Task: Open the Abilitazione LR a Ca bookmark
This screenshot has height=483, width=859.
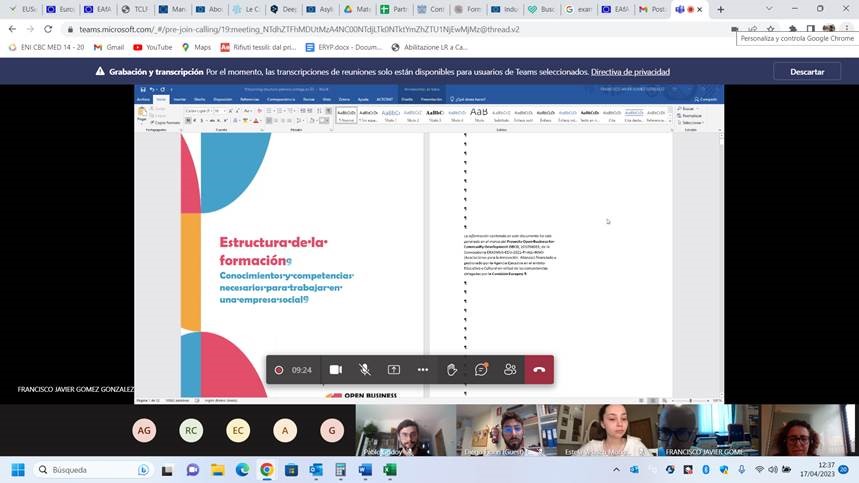Action: pos(430,48)
